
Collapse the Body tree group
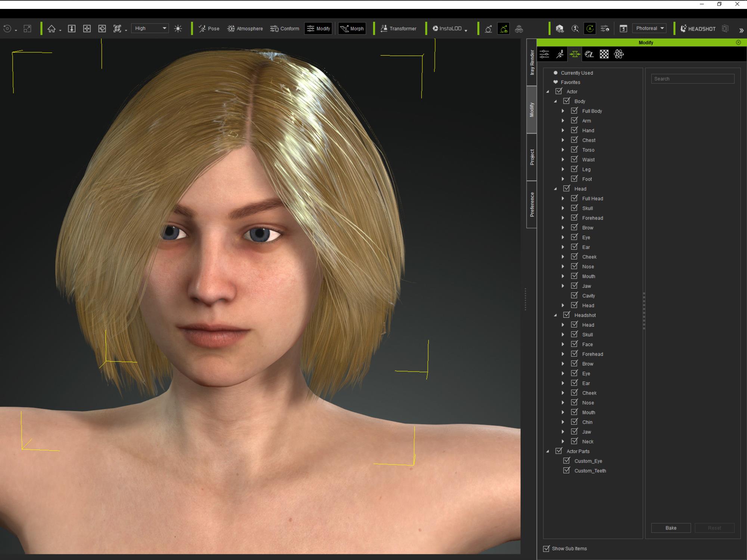(555, 101)
